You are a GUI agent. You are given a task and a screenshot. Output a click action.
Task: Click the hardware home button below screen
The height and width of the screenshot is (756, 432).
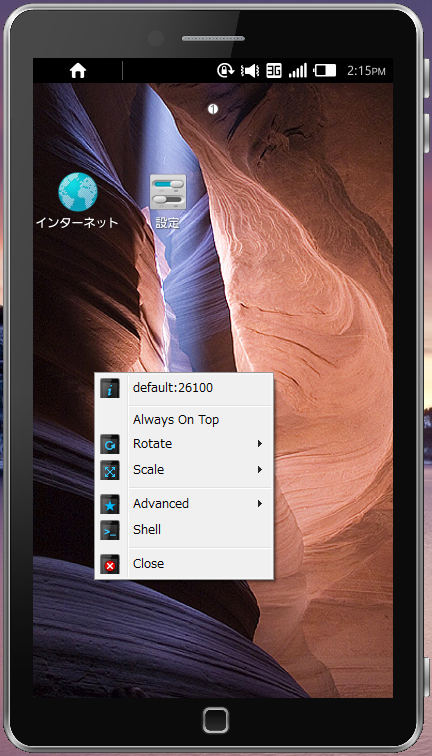coord(216,720)
